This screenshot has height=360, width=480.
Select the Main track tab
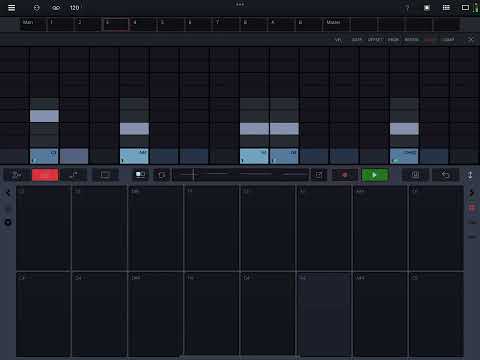[x=33, y=24]
